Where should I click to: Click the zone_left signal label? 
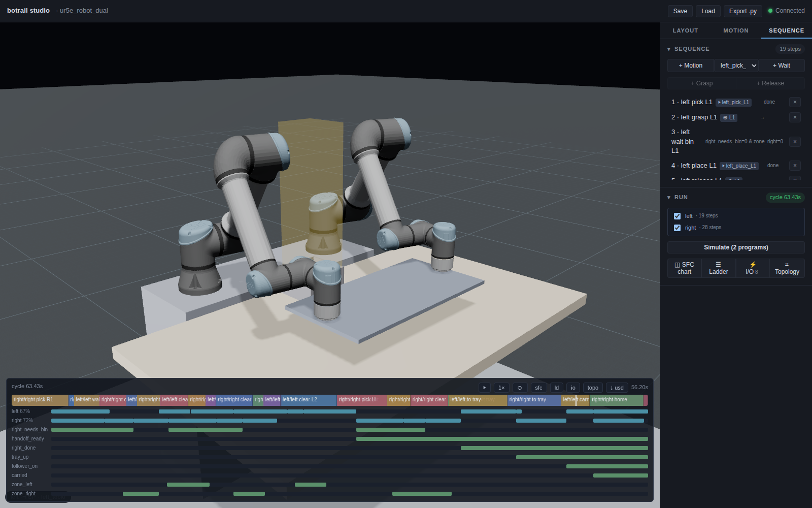(22, 485)
